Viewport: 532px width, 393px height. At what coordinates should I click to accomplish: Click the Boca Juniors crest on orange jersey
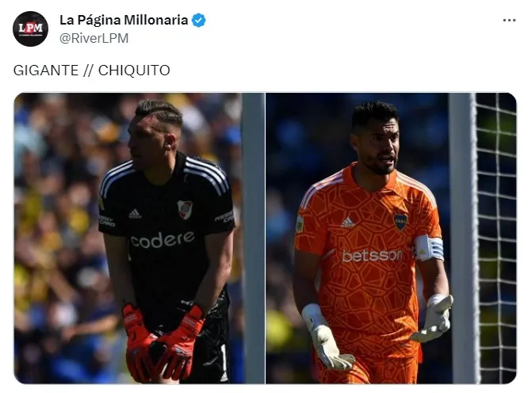point(400,222)
